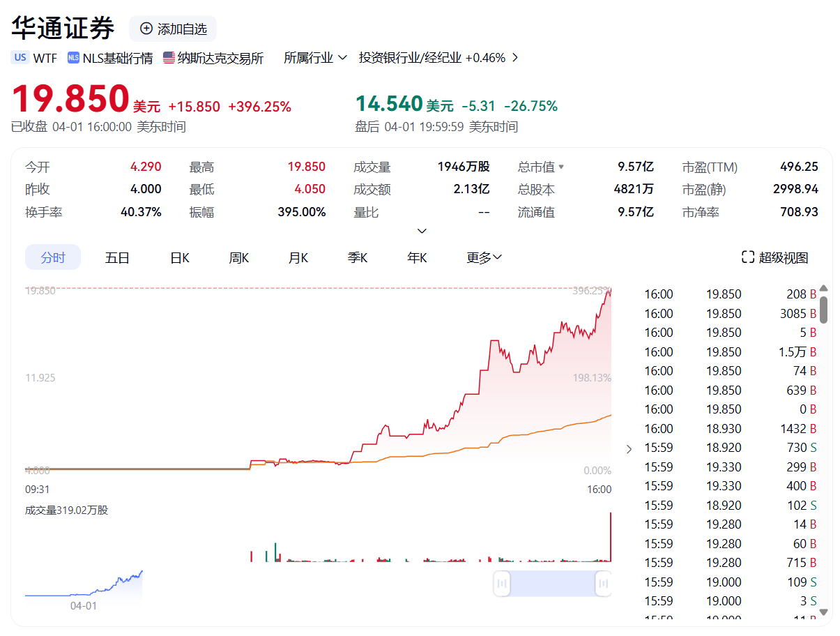
Task: Click the NLS基础行情 label
Action: point(118,58)
